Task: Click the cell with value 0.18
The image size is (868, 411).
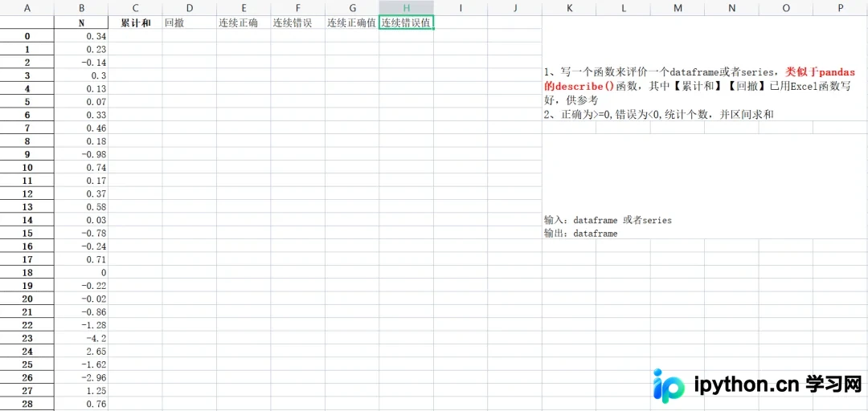Action: coord(81,141)
